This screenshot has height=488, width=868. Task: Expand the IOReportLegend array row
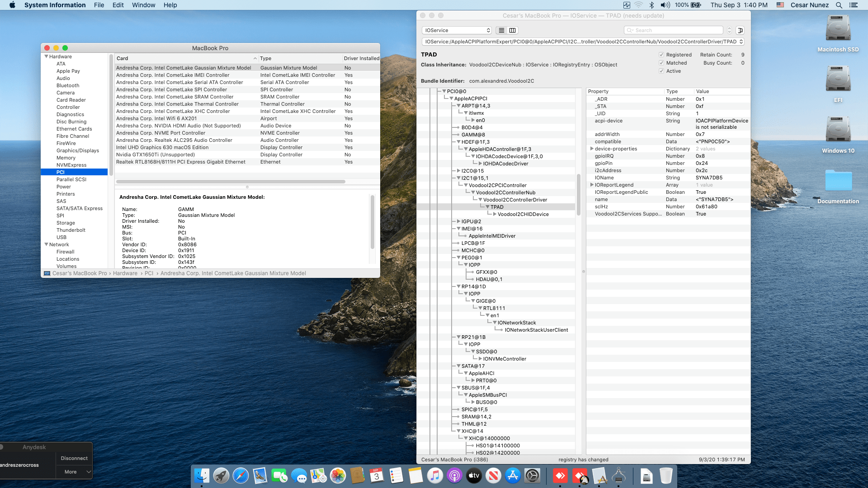592,185
